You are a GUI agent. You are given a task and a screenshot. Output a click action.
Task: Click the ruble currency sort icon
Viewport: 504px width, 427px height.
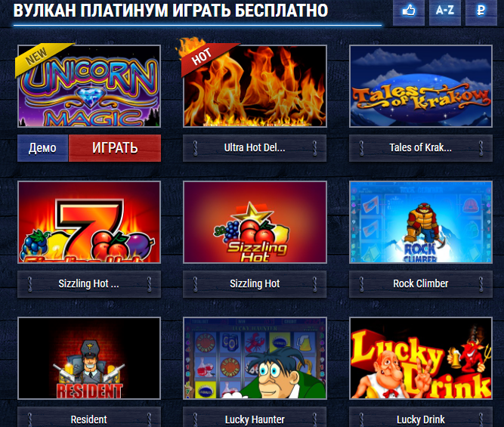click(481, 11)
